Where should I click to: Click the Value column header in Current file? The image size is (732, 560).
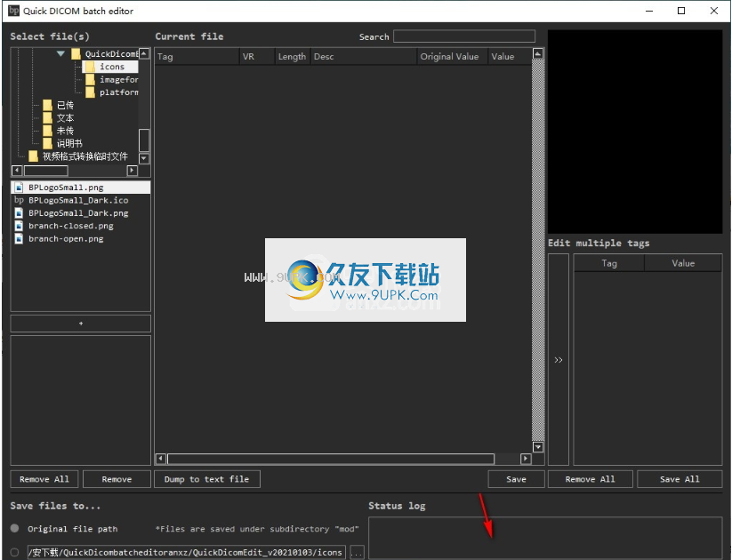click(510, 57)
